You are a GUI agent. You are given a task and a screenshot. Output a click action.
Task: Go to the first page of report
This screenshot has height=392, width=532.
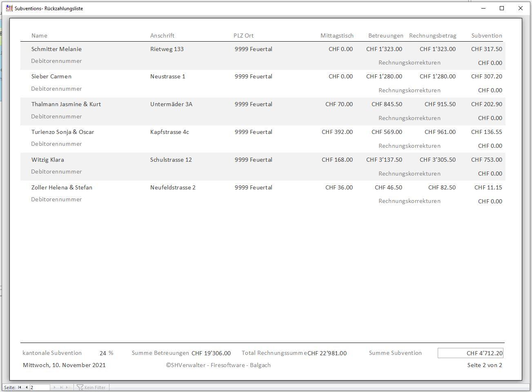[20, 388]
